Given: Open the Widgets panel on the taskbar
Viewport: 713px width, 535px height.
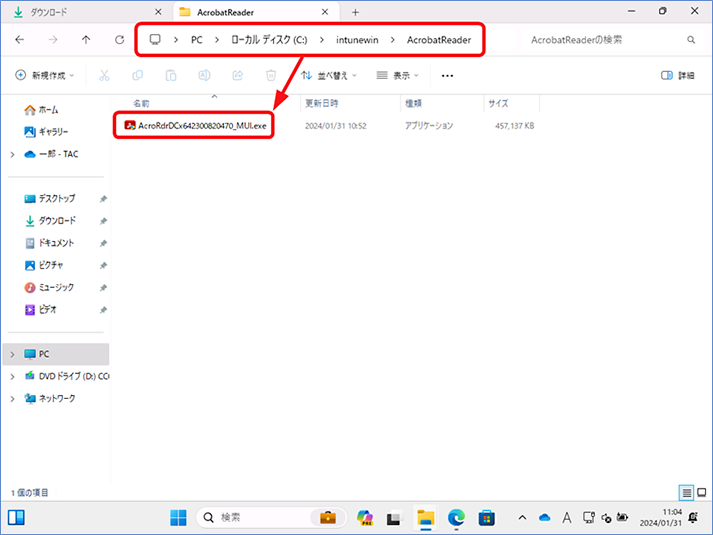Looking at the screenshot, I should [x=16, y=518].
